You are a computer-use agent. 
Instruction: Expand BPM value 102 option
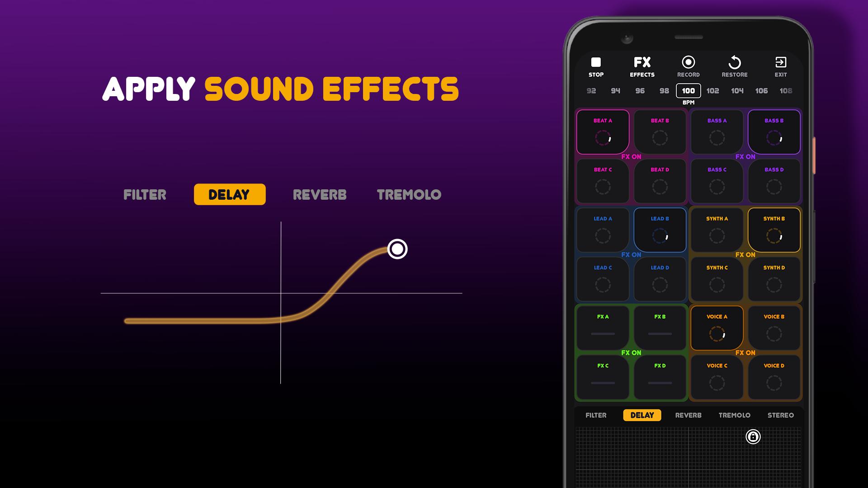[x=712, y=90]
